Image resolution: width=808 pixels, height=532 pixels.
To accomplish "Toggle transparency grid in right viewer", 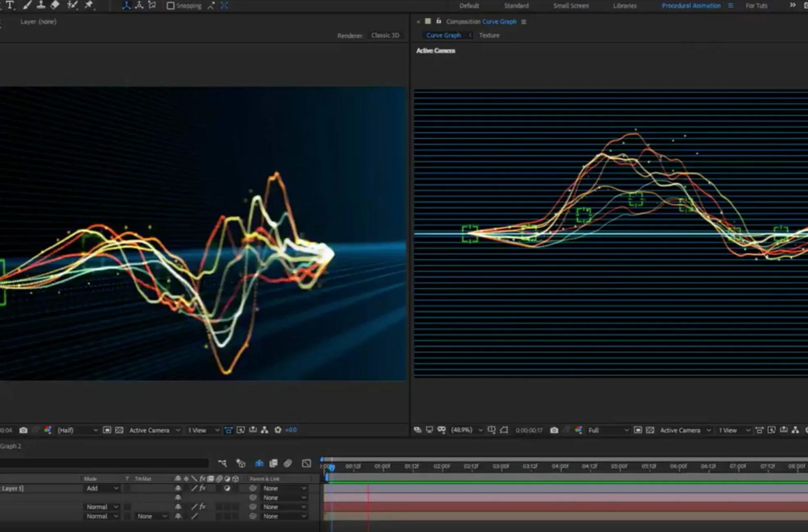I will [x=650, y=430].
